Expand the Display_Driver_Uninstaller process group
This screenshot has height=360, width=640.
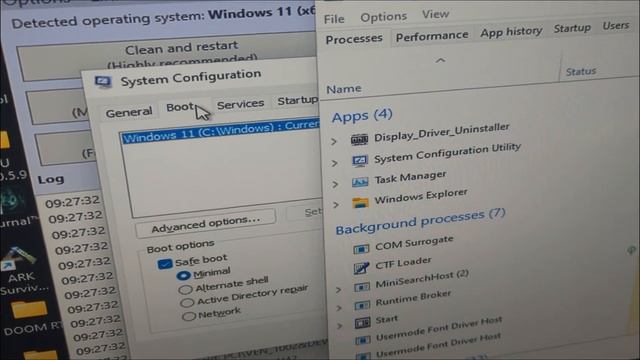(x=334, y=142)
